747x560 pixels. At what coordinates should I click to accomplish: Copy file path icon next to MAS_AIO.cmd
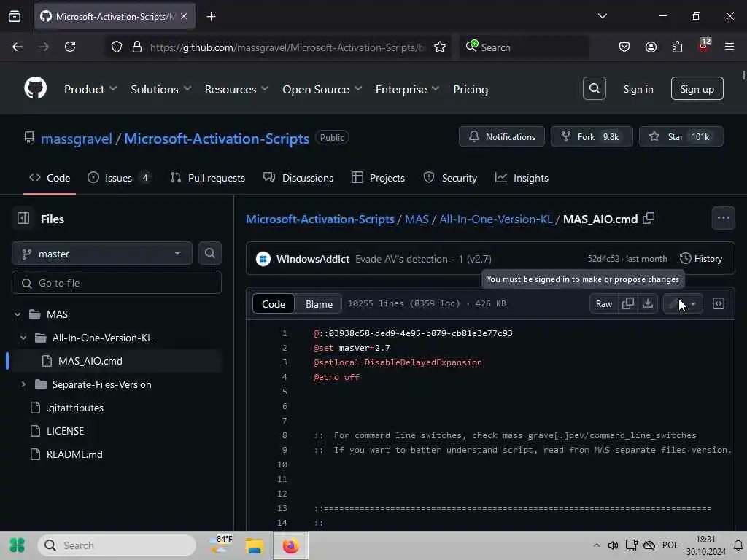(649, 219)
